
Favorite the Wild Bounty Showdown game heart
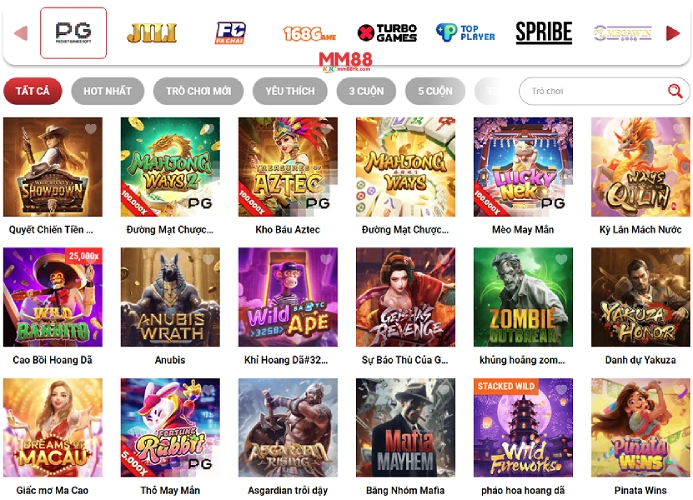(x=91, y=129)
